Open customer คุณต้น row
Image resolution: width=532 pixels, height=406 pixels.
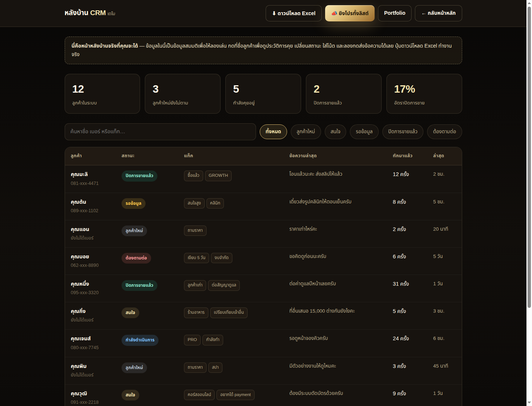263,207
